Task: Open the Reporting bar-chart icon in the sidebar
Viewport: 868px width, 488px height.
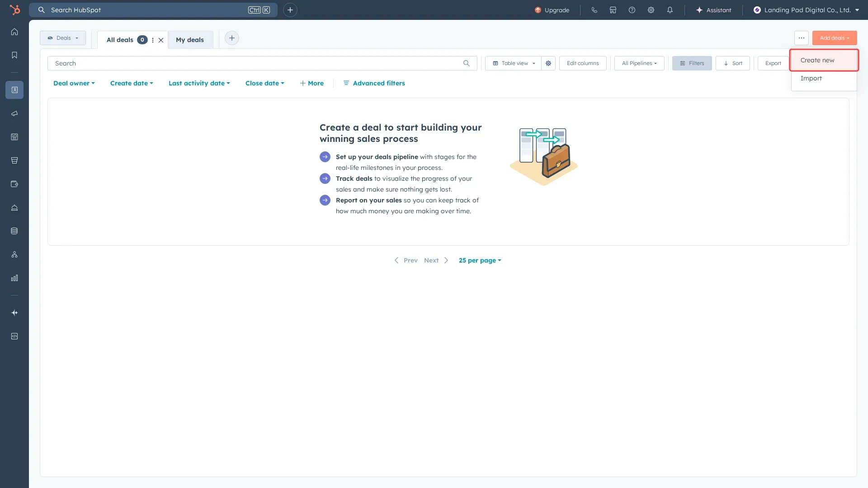Action: (14, 278)
